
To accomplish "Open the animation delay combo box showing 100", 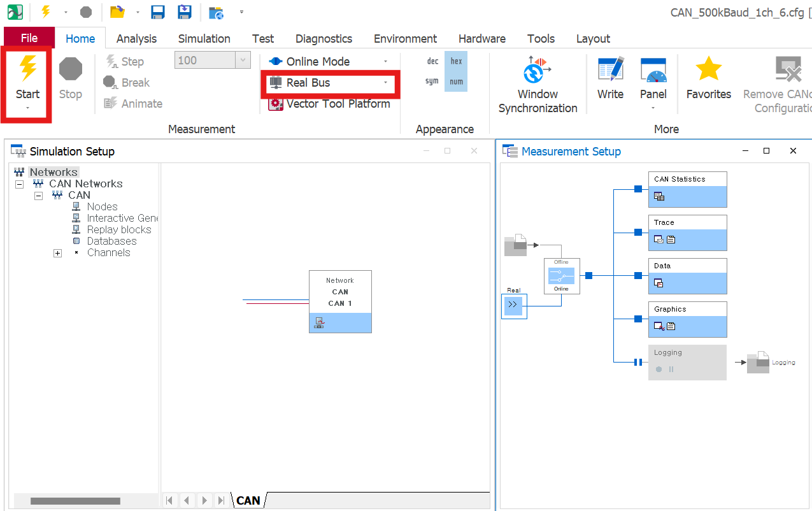I will click(212, 61).
